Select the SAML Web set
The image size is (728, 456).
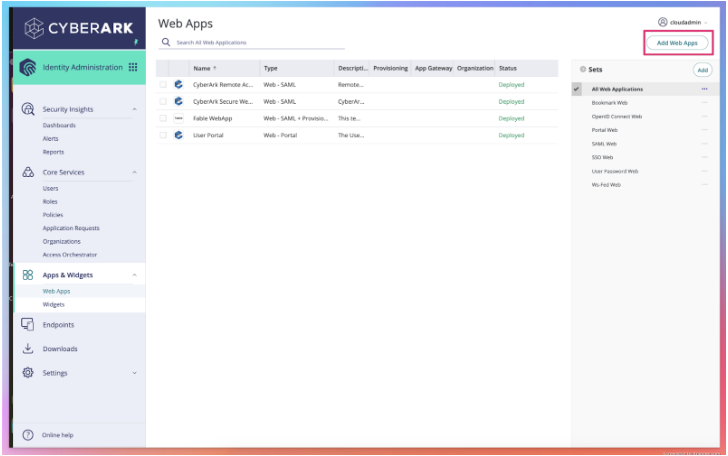[604, 144]
